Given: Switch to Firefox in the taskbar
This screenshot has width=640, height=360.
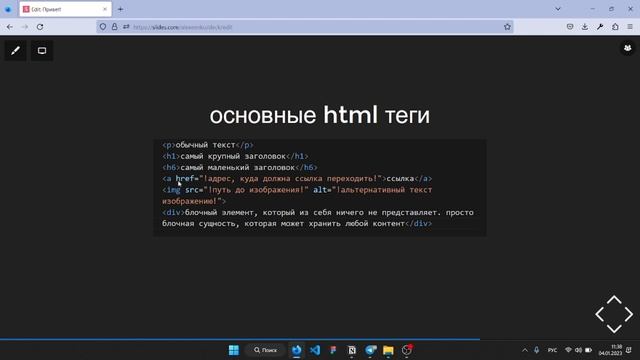Looking at the screenshot, I should (297, 350).
